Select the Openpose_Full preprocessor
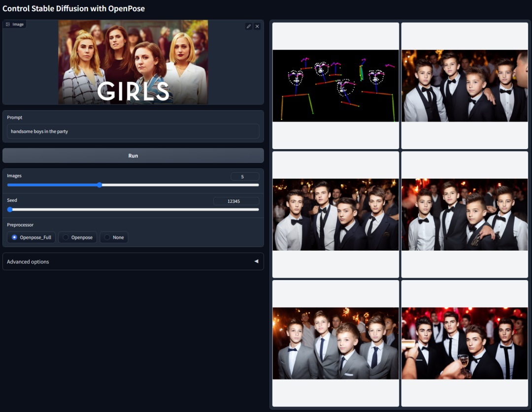The height and width of the screenshot is (412, 532). (x=32, y=237)
